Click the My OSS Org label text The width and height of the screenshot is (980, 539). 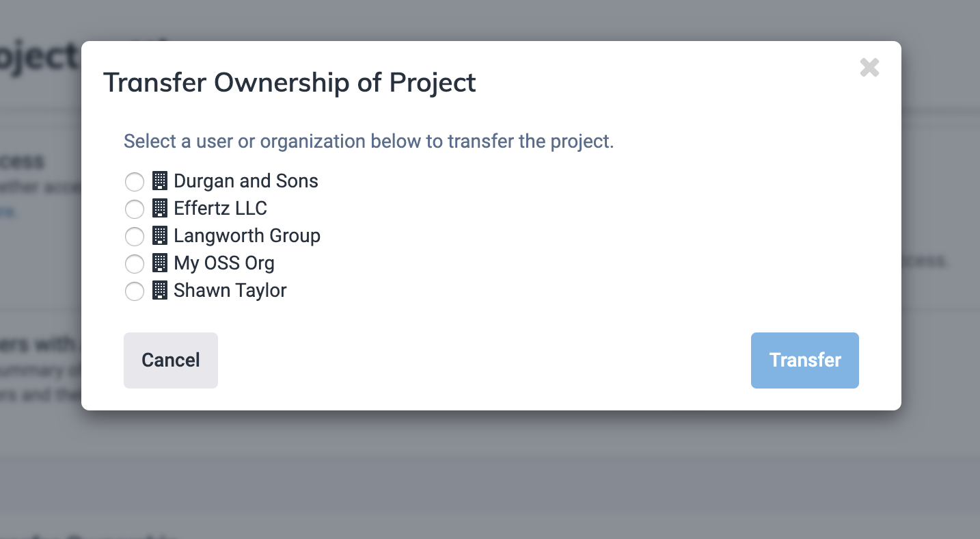point(224,263)
